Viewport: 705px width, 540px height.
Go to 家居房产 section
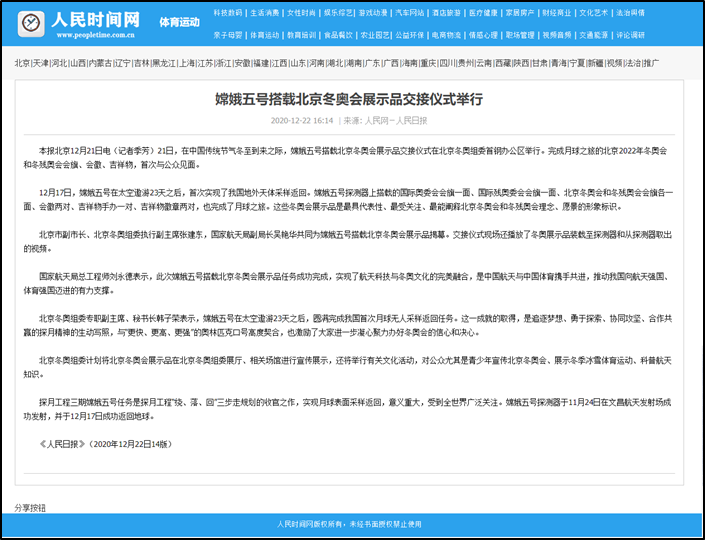520,13
